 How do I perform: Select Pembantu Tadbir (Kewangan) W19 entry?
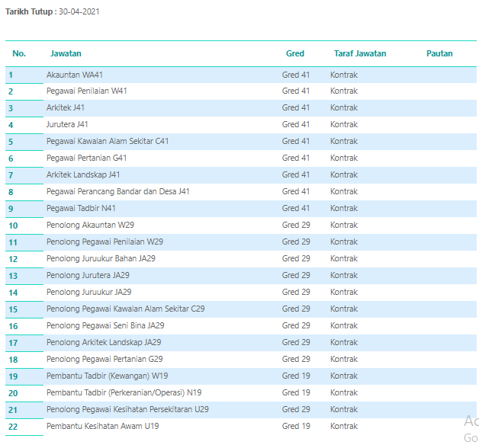click(107, 376)
